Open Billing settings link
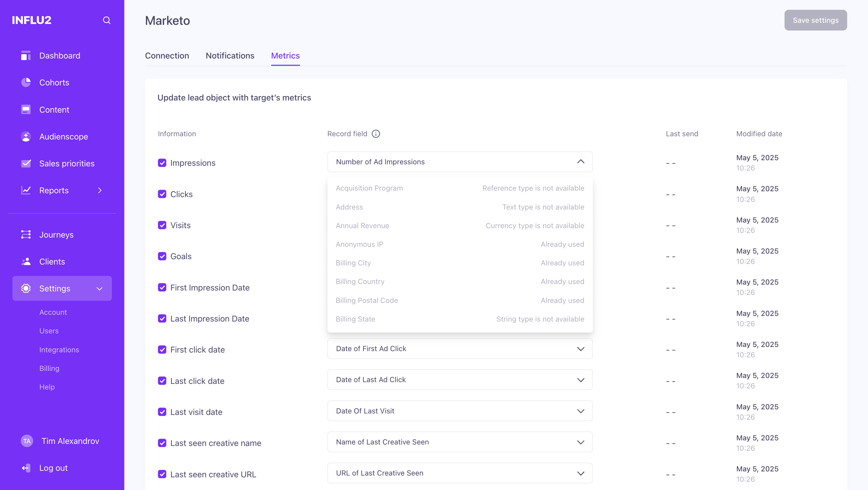868x490 pixels. 50,368
